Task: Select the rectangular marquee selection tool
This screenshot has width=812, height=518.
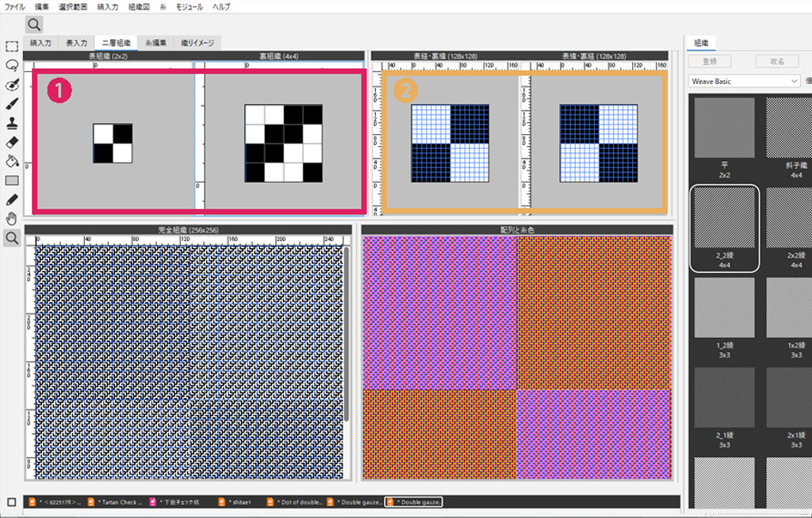Action: click(x=11, y=47)
